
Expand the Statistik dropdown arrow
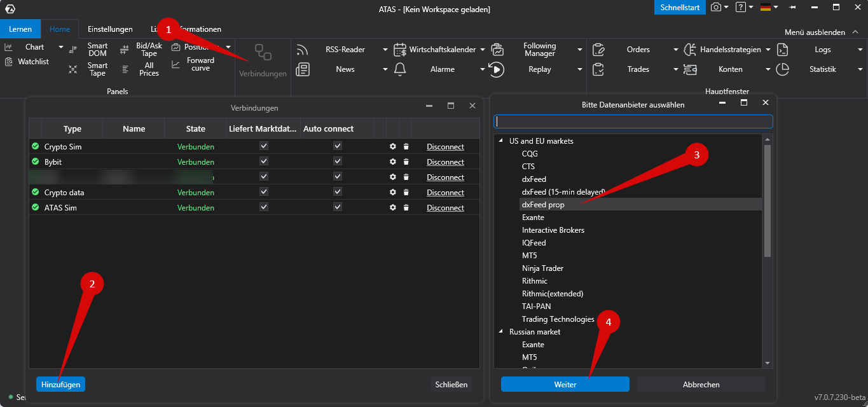860,69
